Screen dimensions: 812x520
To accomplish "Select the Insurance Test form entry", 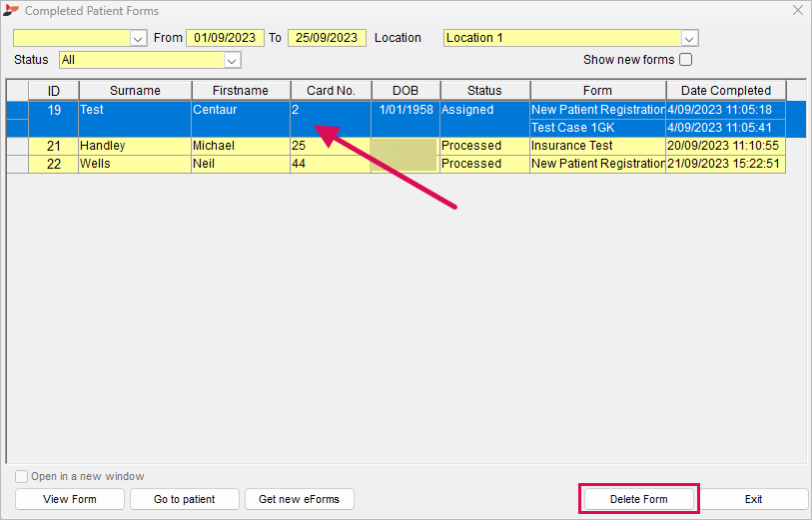I will coord(597,146).
